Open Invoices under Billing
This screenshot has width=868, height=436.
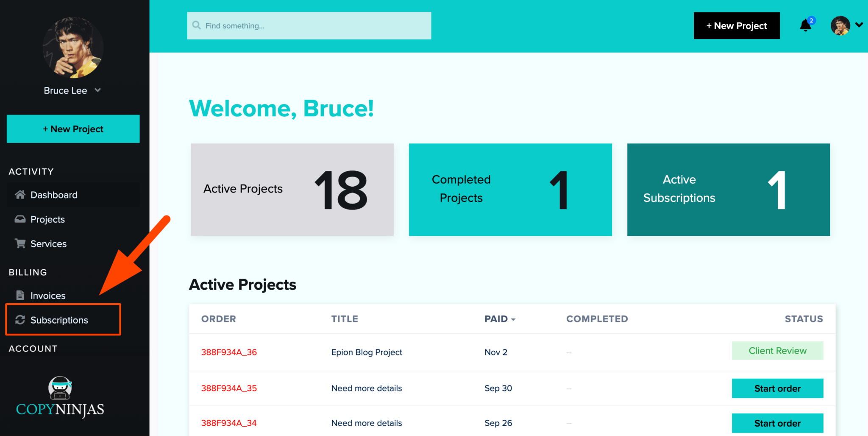(47, 296)
